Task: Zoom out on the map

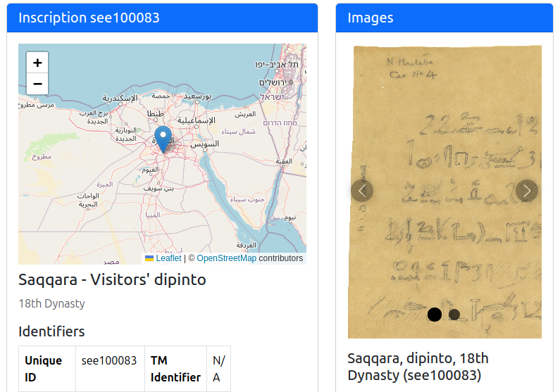Action: pos(37,84)
